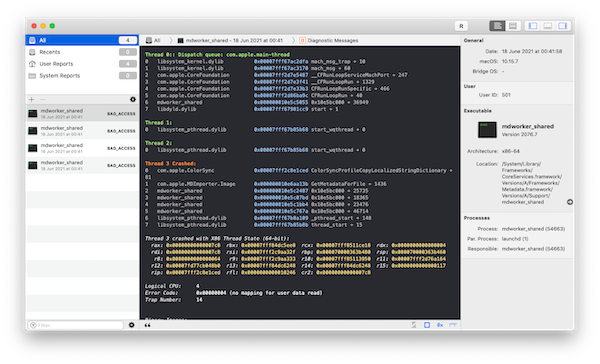Click the macOS version 10.15.7

(x=510, y=61)
